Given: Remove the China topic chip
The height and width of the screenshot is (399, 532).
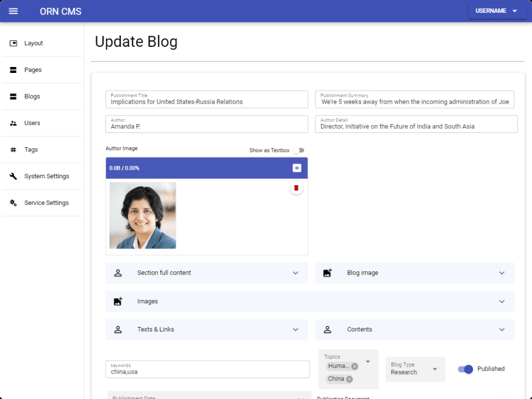Looking at the screenshot, I should (350, 379).
